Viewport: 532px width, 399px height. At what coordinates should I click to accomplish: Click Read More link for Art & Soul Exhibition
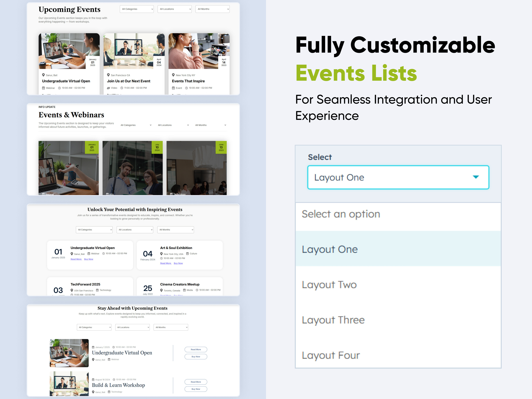(x=166, y=263)
